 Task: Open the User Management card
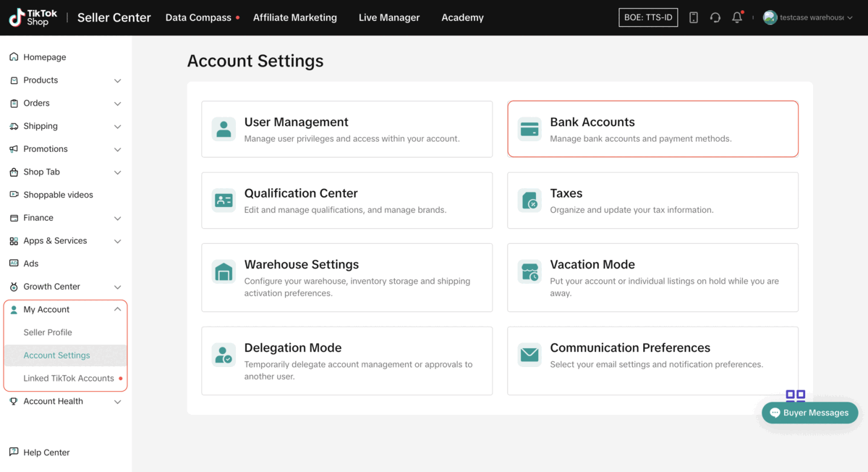pos(346,130)
